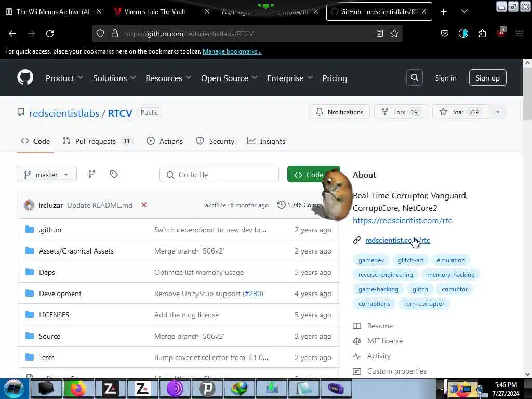This screenshot has height=399, width=532.
Task: Switch to the Security tab
Action: (x=215, y=141)
